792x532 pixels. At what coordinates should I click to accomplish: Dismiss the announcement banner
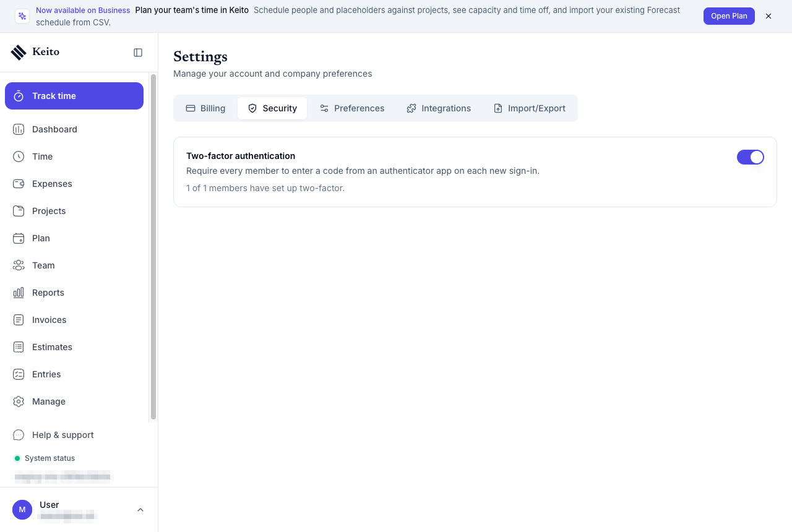tap(768, 16)
